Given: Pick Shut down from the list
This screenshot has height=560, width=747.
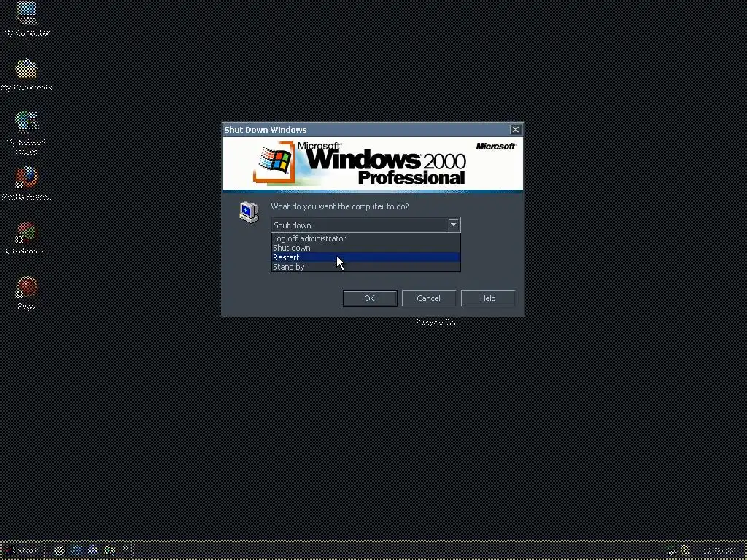Looking at the screenshot, I should click(365, 248).
